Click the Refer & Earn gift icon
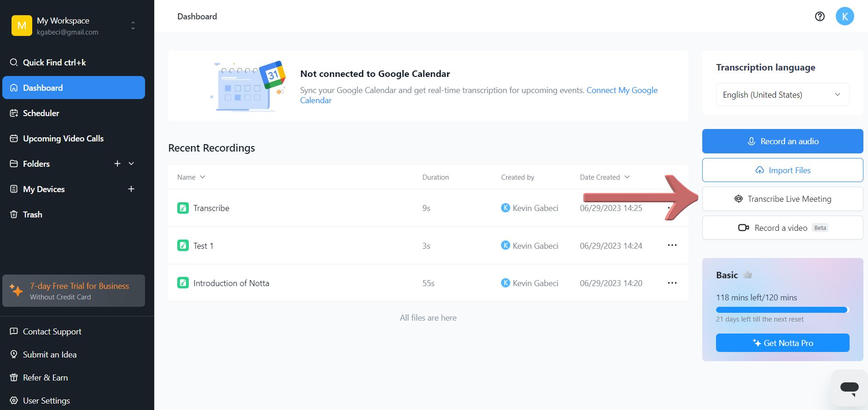The height and width of the screenshot is (410, 868). [x=14, y=377]
